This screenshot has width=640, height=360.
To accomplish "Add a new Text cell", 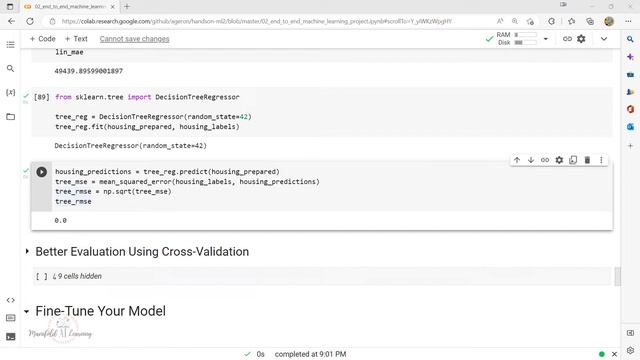I will (x=76, y=39).
